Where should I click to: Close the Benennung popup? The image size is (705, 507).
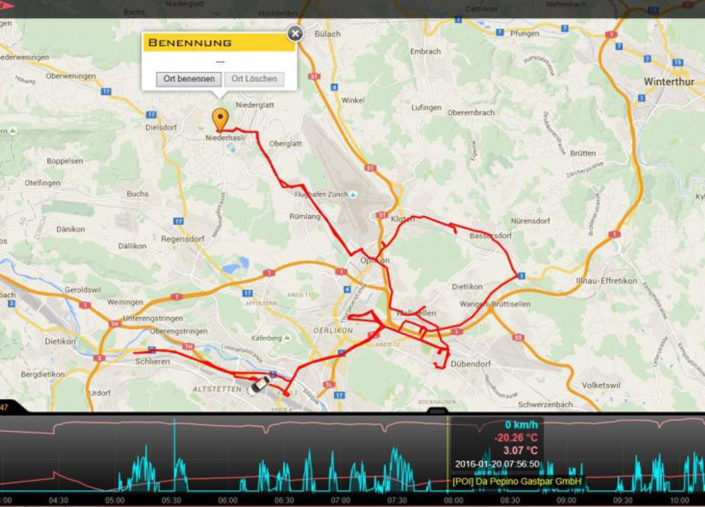point(295,33)
